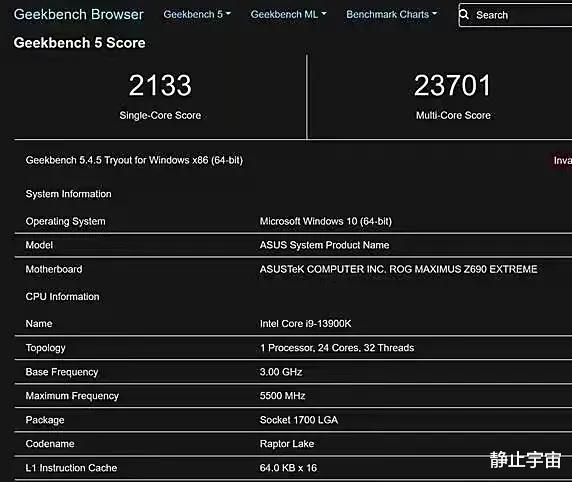
Task: Click the System Information section header
Action: pyautogui.click(x=69, y=194)
